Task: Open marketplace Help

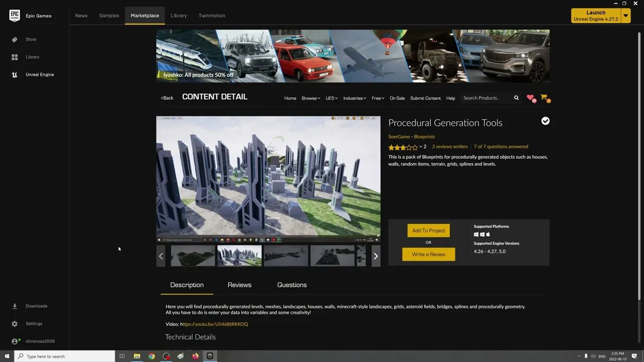Action: 451,98
